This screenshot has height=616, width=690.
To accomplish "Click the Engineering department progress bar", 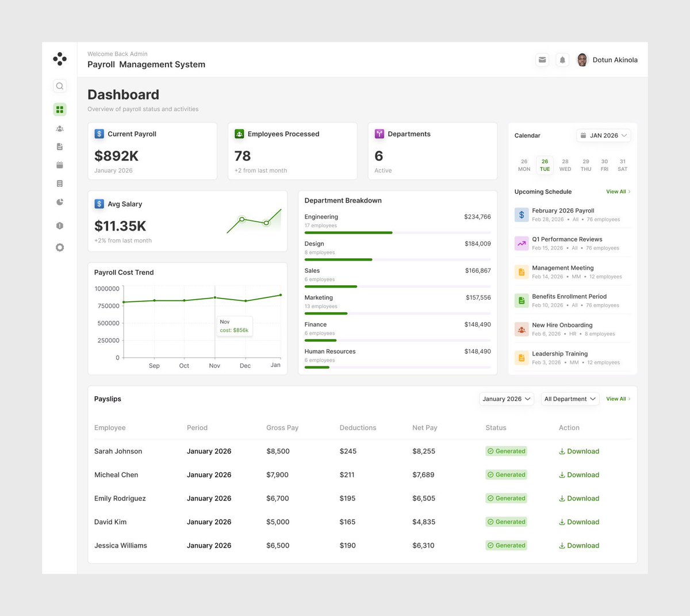I will 397,233.
